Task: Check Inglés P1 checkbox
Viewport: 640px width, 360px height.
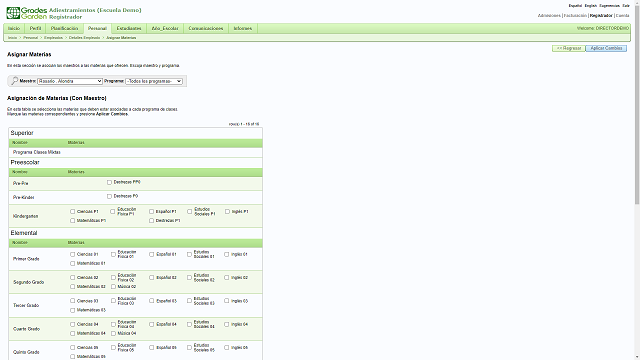Action: click(227, 211)
